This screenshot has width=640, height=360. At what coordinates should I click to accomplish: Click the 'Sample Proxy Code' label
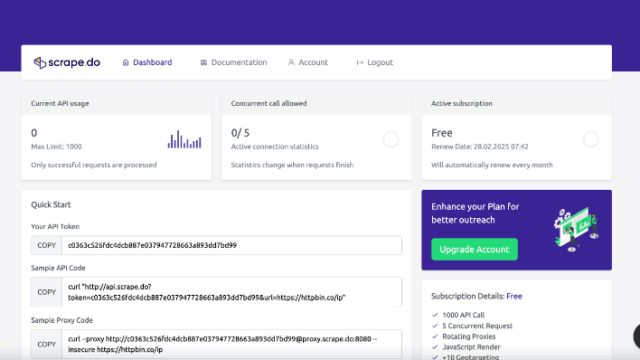coord(62,320)
